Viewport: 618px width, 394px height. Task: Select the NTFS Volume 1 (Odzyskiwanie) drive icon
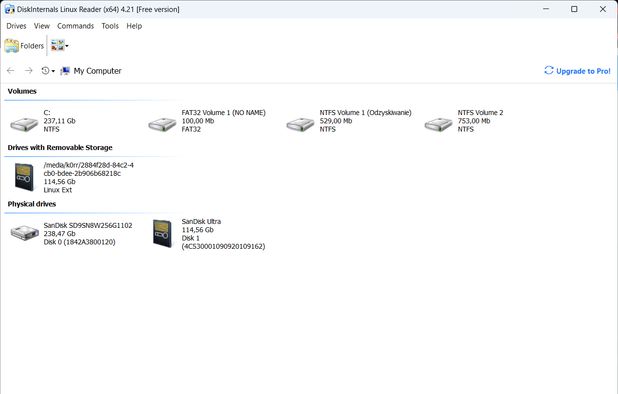point(300,124)
